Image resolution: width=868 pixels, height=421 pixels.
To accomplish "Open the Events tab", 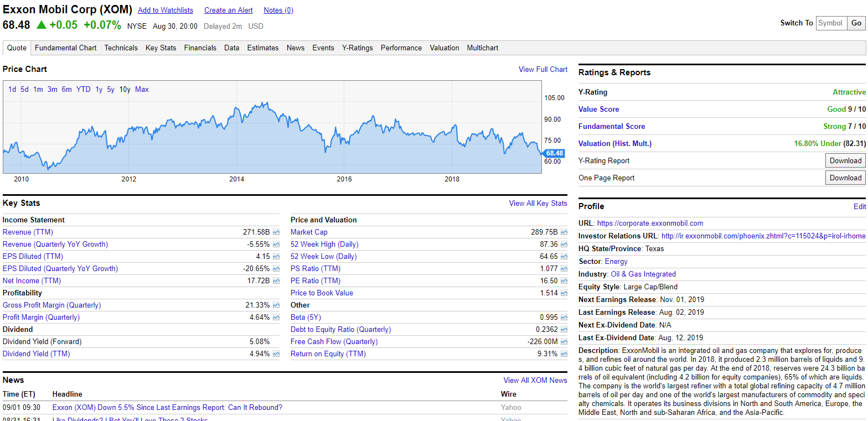I will point(323,48).
